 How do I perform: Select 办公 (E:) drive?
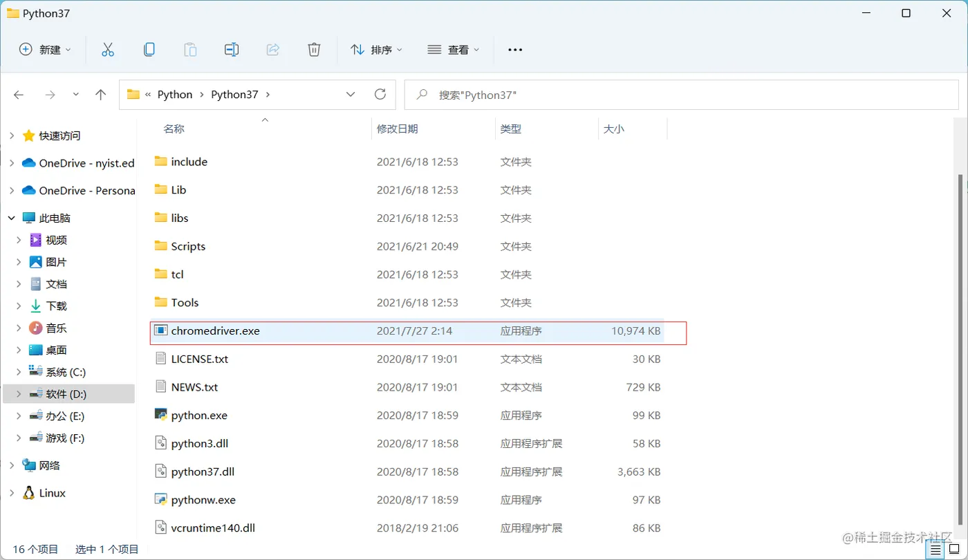65,416
